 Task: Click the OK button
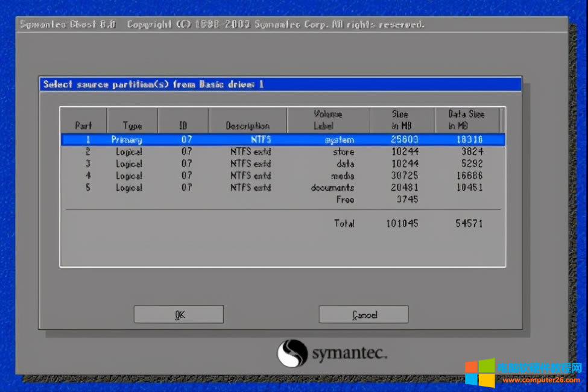[179, 314]
